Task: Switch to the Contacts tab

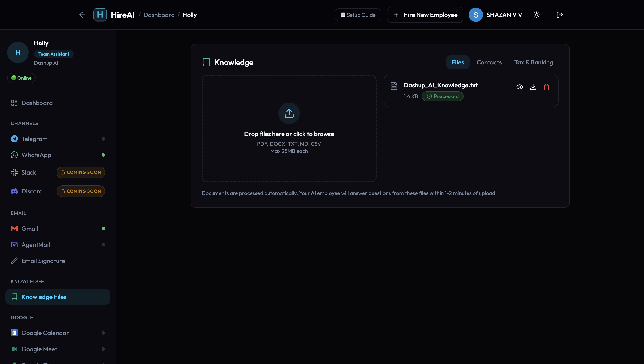Action: 489,62
